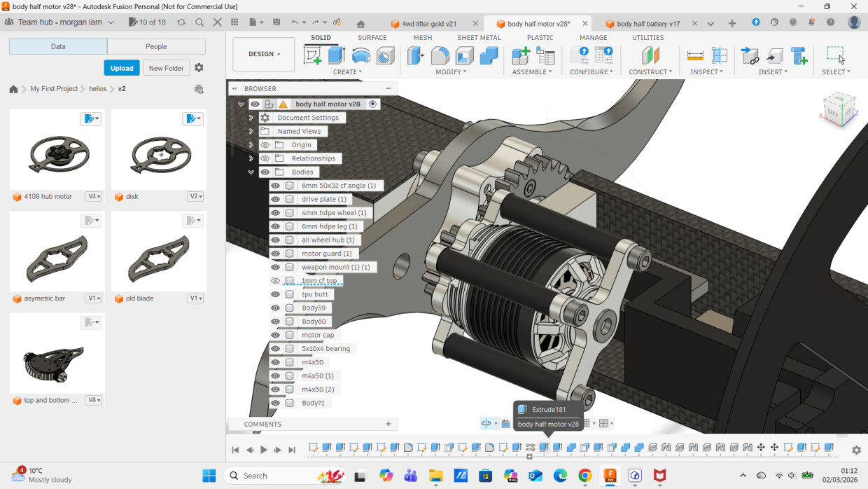Click the Undo arrow icon

pyautogui.click(x=295, y=22)
